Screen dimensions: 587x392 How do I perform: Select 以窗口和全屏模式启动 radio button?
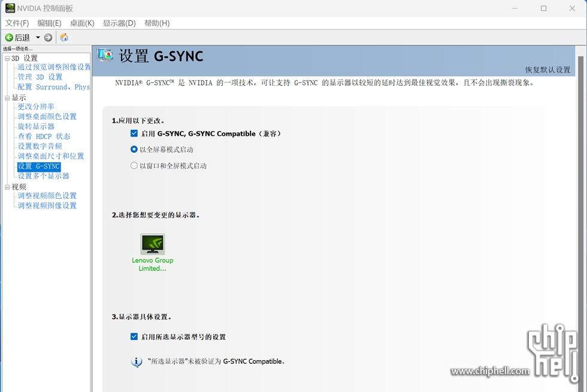134,165
